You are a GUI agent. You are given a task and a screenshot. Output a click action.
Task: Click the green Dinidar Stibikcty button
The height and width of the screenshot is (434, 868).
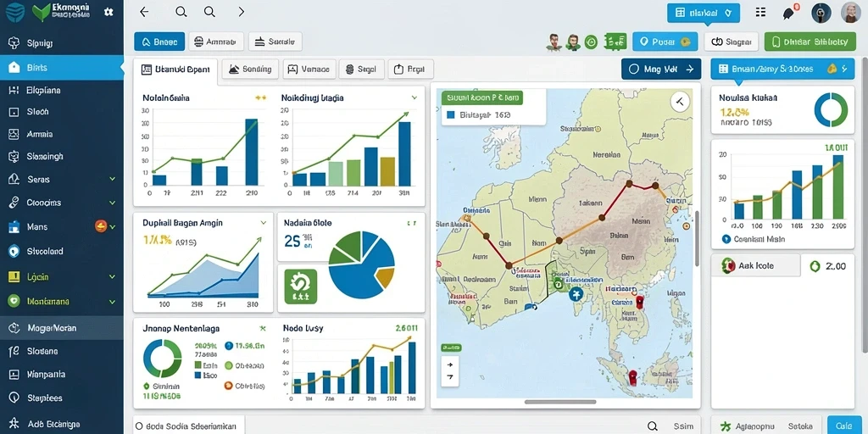[x=810, y=42]
